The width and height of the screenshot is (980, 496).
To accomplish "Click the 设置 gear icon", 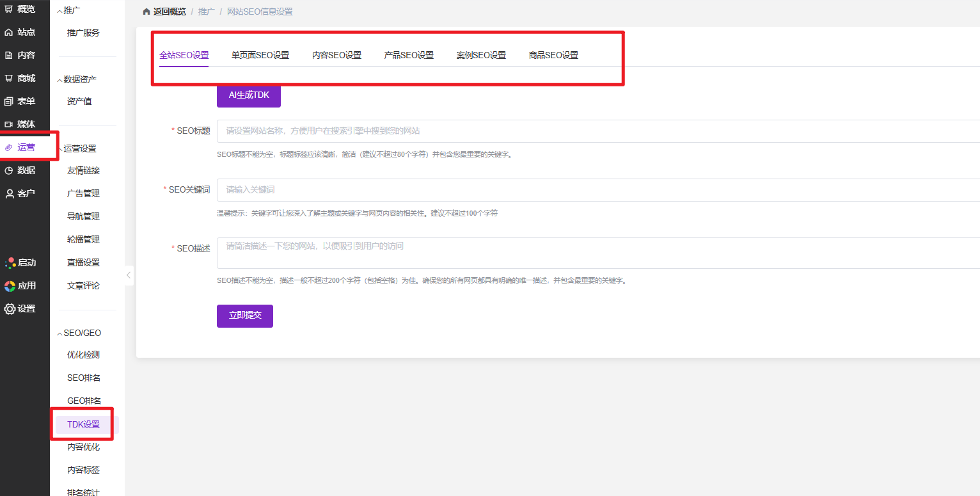I will click(x=10, y=308).
